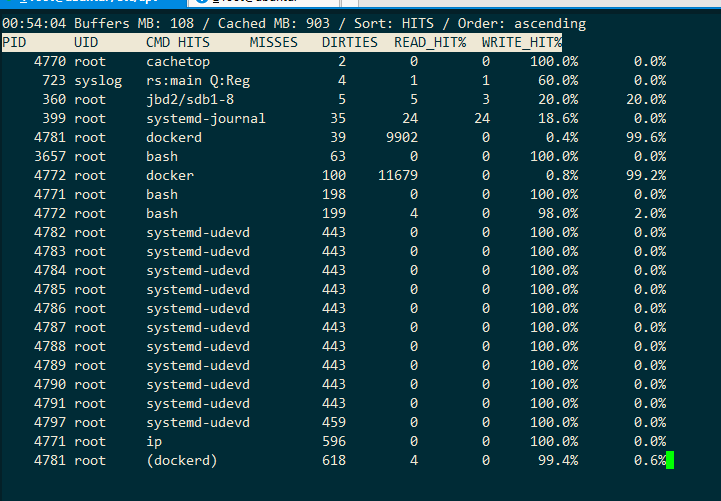
Task: Click PID 4785
Action: (50, 290)
